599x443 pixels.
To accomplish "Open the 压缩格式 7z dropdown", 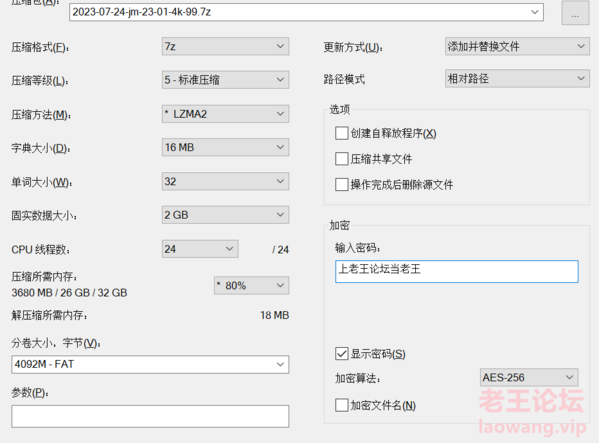I will [x=225, y=47].
